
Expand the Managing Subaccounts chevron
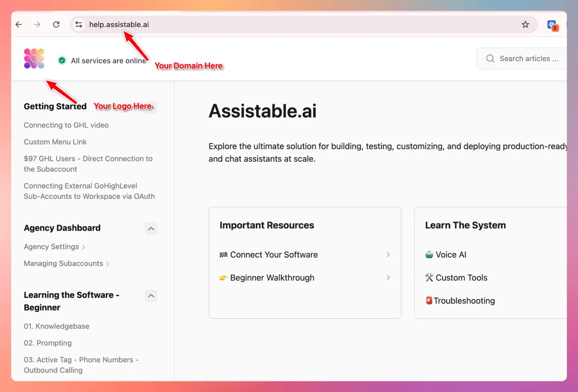pos(107,264)
